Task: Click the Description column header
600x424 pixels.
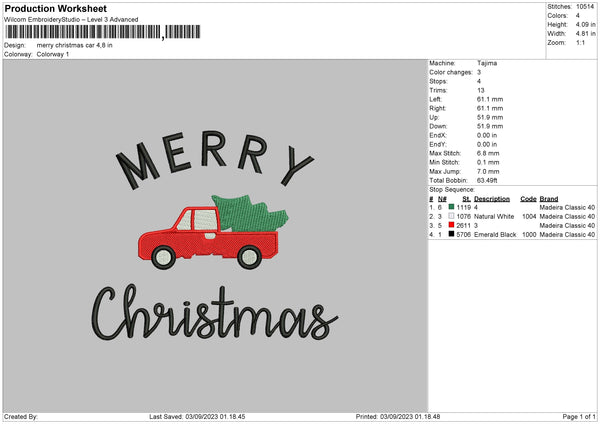Action: pyautogui.click(x=492, y=199)
